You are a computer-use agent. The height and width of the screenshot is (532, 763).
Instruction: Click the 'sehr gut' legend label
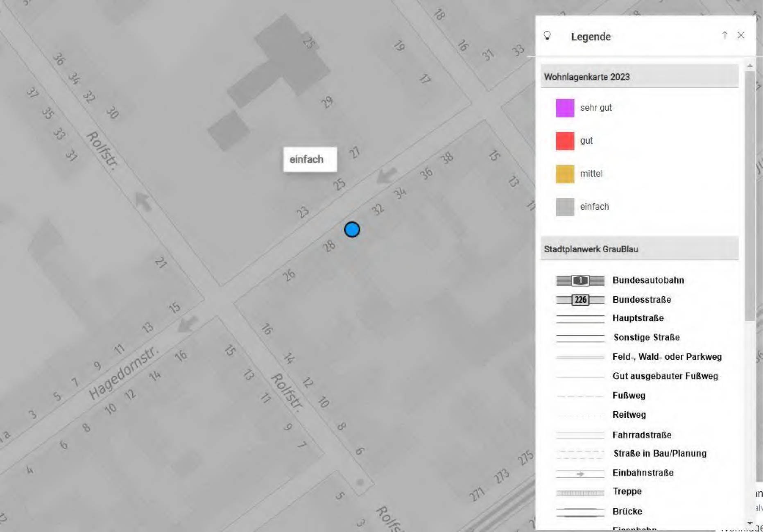pos(596,108)
